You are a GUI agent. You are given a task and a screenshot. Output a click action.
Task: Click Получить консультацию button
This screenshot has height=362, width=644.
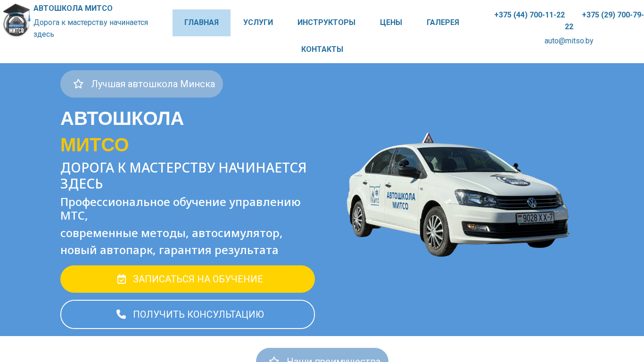pyautogui.click(x=188, y=314)
